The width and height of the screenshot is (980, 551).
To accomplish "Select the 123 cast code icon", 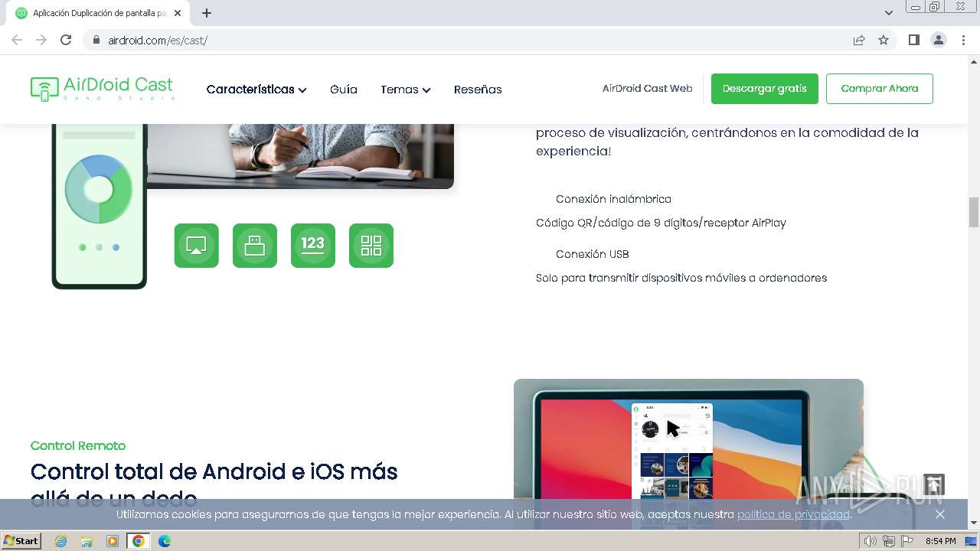I will coord(313,246).
